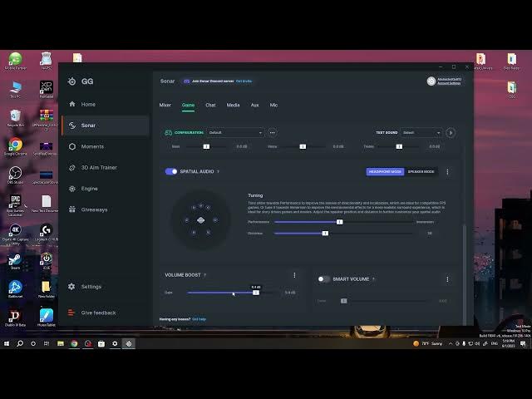Click the SteelSeries GG logo icon
This screenshot has width=532, height=399.
(72, 81)
